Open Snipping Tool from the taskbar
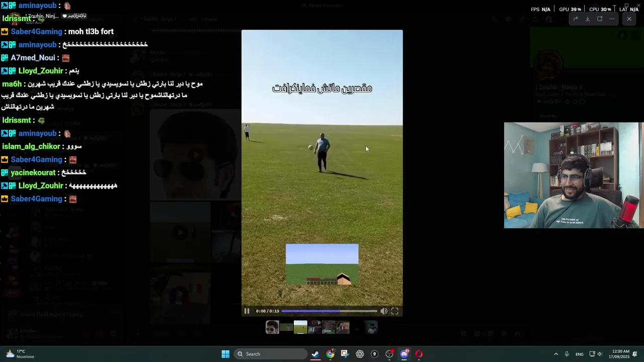 coord(345,354)
